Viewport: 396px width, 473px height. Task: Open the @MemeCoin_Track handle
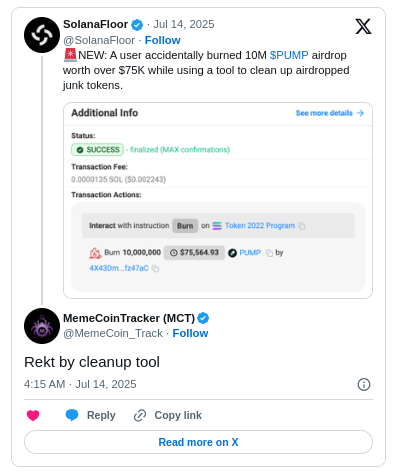click(x=113, y=333)
